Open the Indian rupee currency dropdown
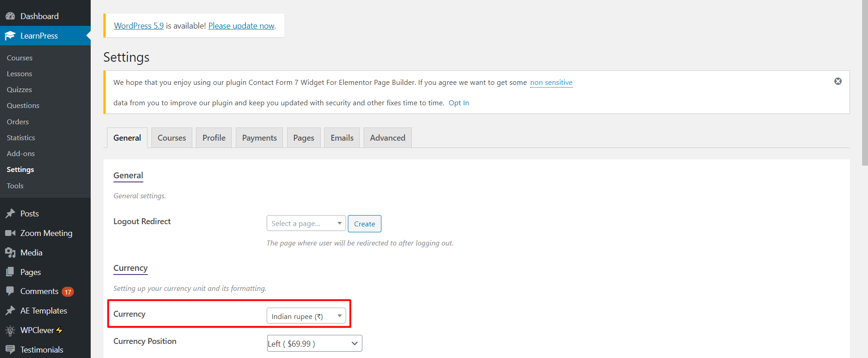 tap(306, 316)
